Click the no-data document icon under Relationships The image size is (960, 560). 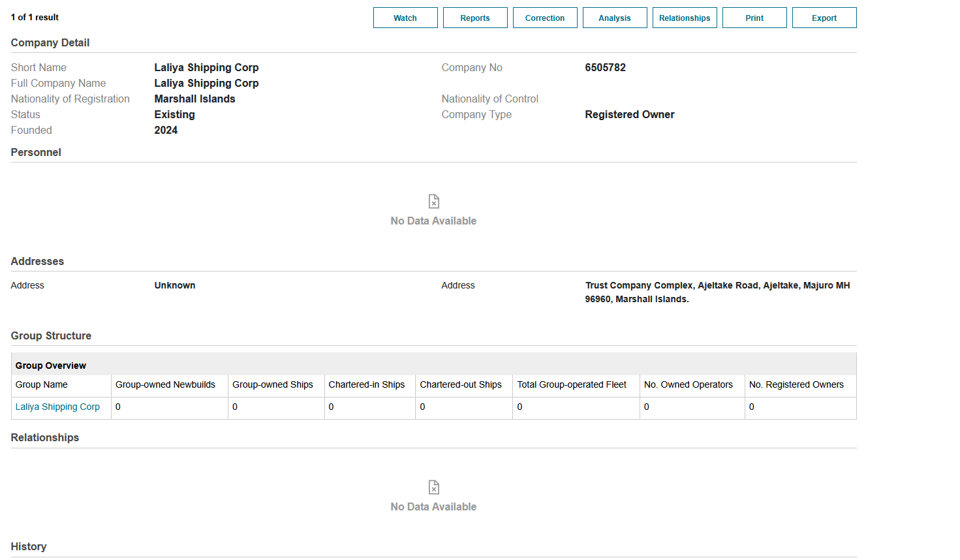(x=434, y=487)
